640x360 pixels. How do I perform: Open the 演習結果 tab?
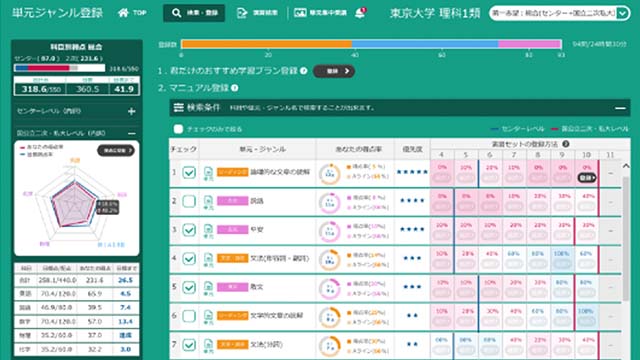[x=258, y=13]
